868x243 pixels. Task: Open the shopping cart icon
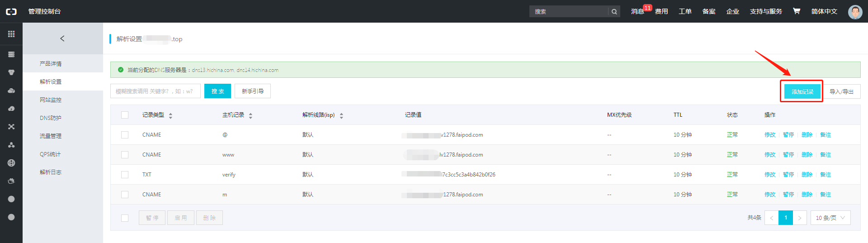pos(797,11)
